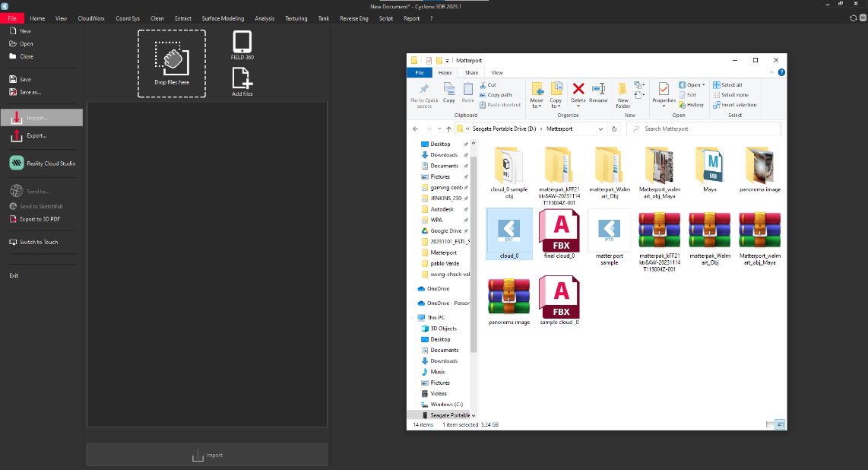Open the address bar history dropdown
This screenshot has width=868, height=470.
[x=600, y=129]
